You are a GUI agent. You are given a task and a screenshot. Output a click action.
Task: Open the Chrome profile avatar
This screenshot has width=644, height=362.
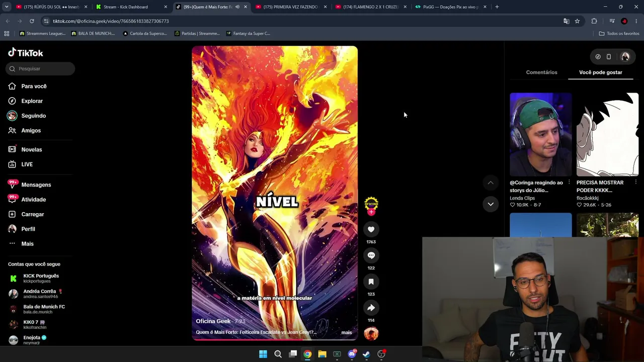(624, 21)
